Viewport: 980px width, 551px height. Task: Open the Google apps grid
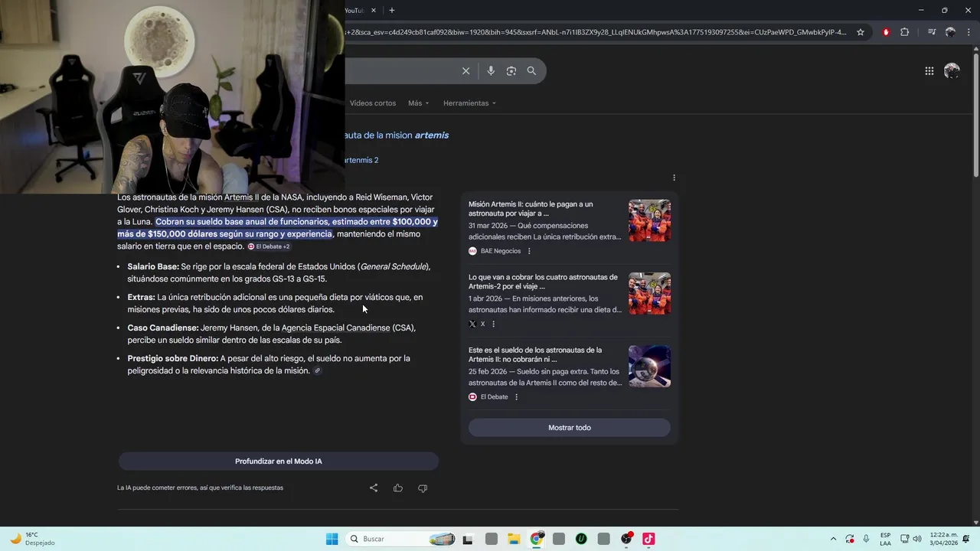[x=929, y=71]
